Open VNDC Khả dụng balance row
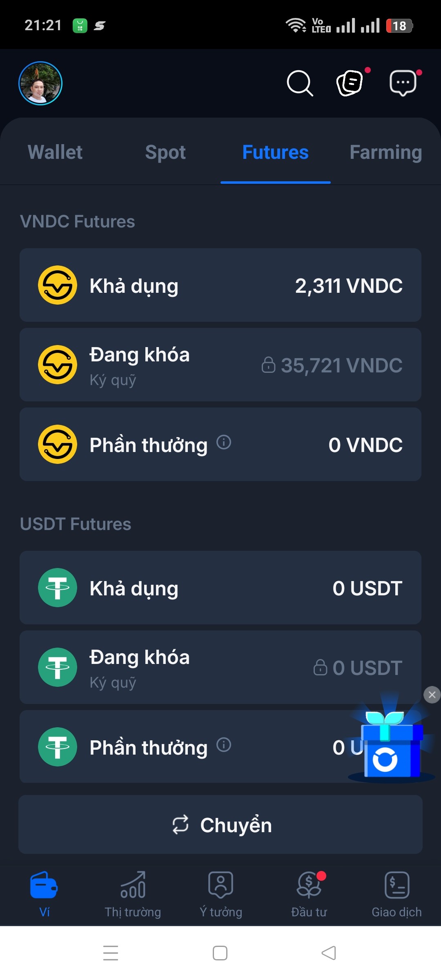Image resolution: width=441 pixels, height=980 pixels. click(220, 285)
